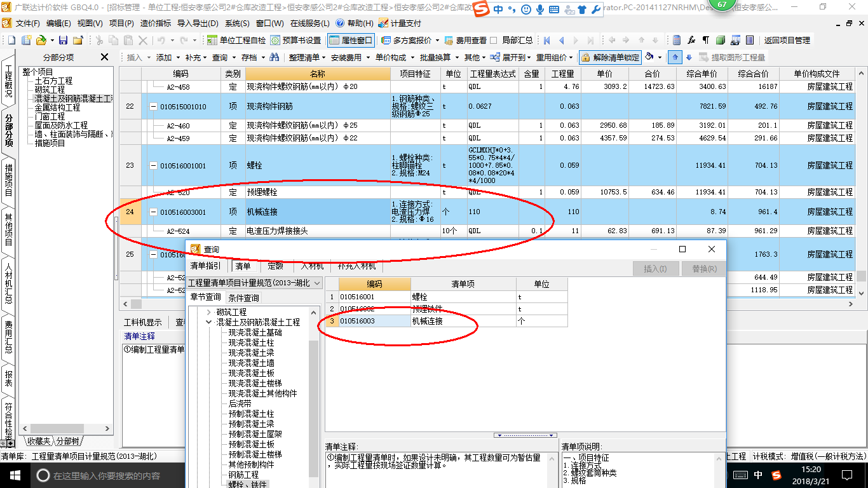Open the 文件(F) menu
The height and width of the screenshot is (488, 868).
(x=27, y=23)
